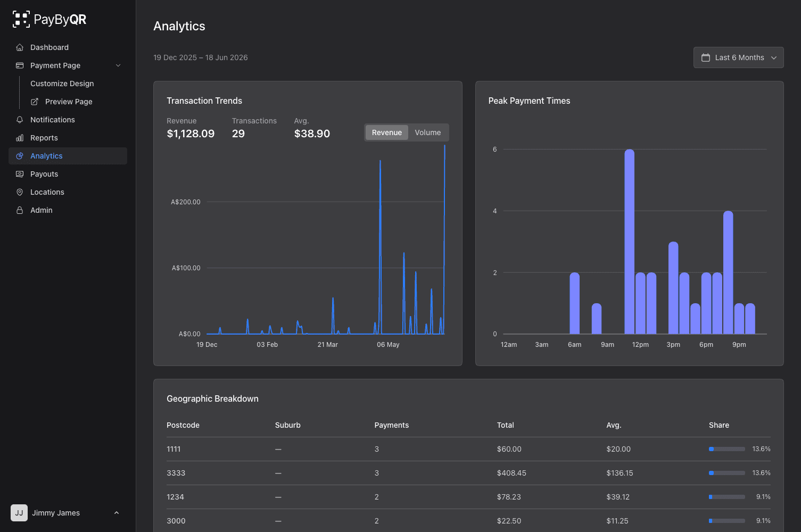The image size is (801, 532).
Task: Click the Avg. column header in table
Action: 614,425
